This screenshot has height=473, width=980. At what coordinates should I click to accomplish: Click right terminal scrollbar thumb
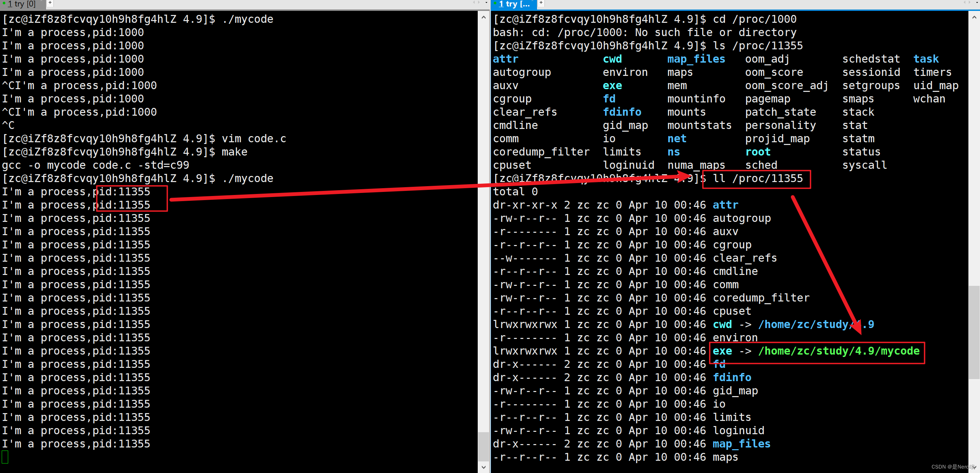click(974, 332)
